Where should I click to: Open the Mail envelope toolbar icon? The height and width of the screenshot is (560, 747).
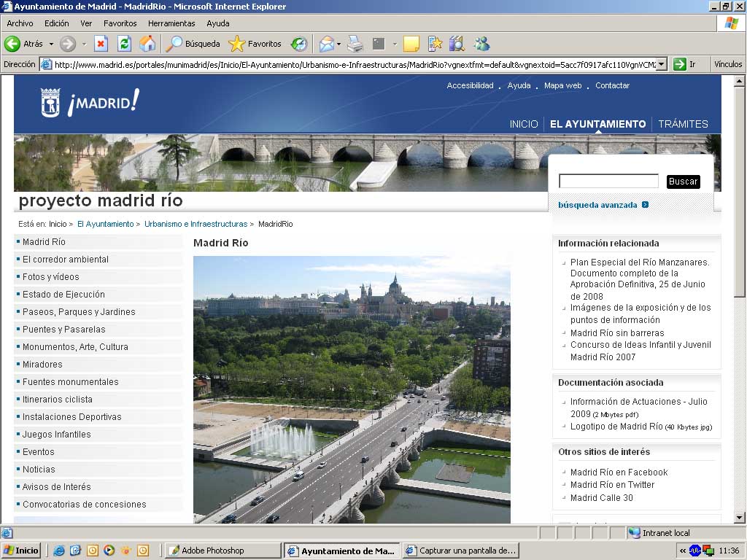coord(326,44)
